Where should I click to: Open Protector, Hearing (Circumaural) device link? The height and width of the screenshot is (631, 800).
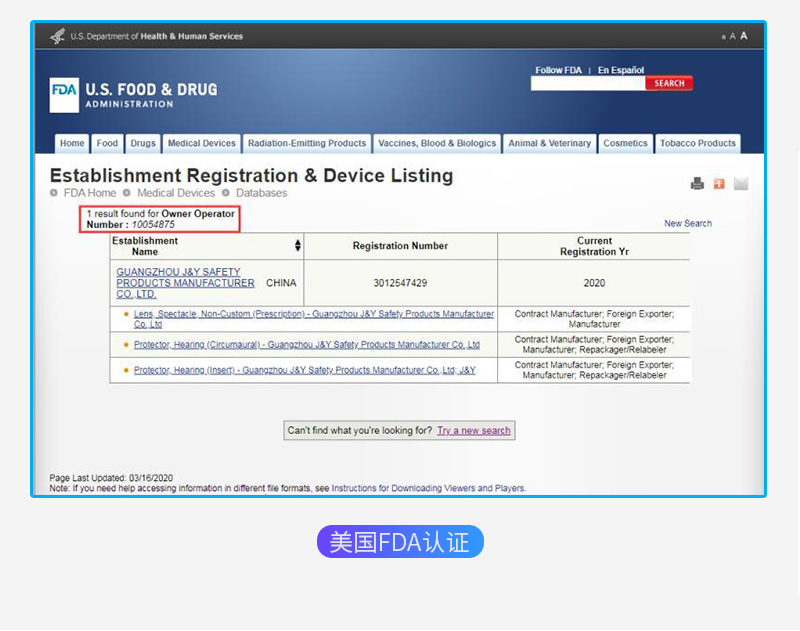[306, 345]
